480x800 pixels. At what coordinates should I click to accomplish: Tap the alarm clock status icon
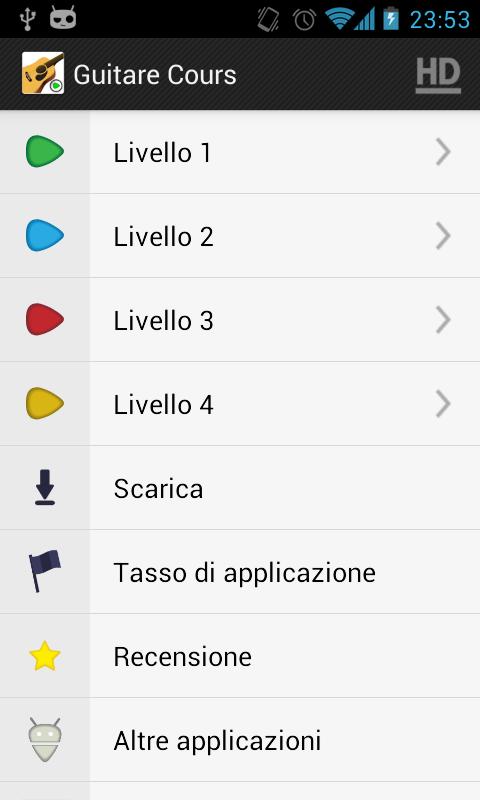point(304,20)
